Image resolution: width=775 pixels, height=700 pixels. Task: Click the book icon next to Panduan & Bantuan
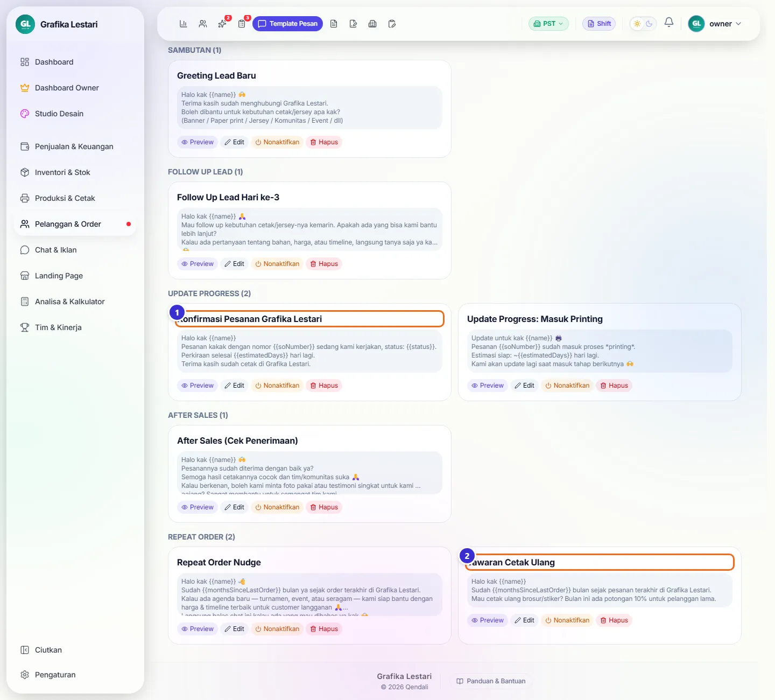(460, 681)
